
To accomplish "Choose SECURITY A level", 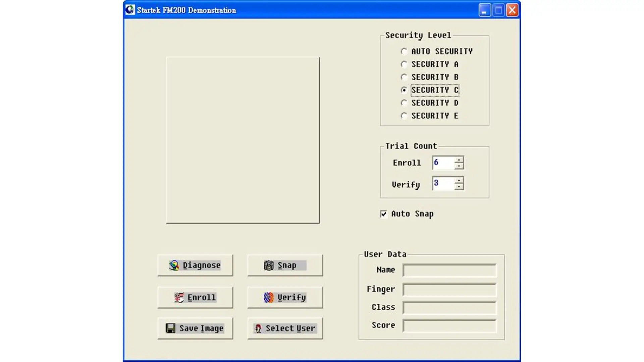I will click(404, 64).
